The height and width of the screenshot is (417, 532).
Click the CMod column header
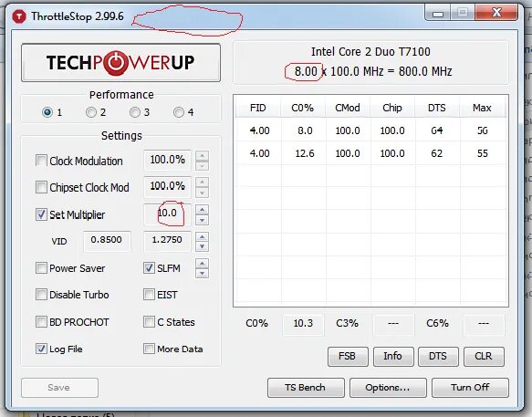tap(348, 108)
